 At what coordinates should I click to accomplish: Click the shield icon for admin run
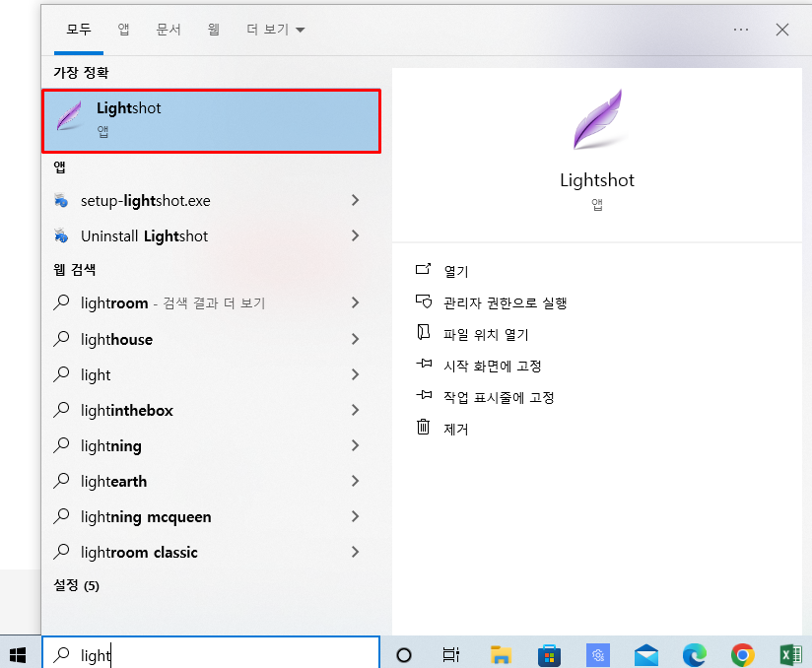click(423, 301)
